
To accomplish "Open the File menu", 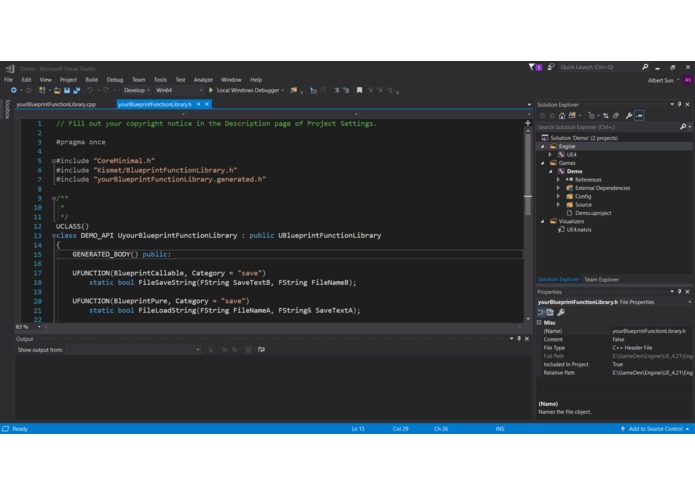I will 8,80.
